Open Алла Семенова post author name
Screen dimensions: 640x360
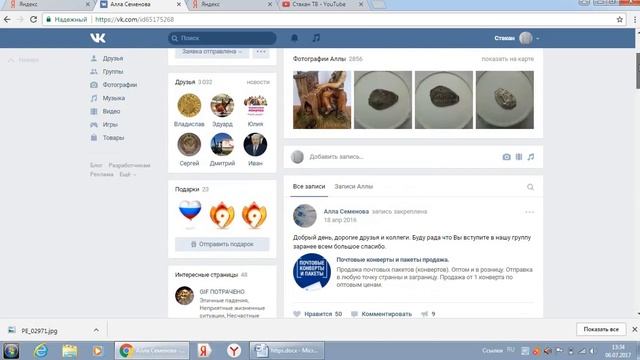[346, 211]
